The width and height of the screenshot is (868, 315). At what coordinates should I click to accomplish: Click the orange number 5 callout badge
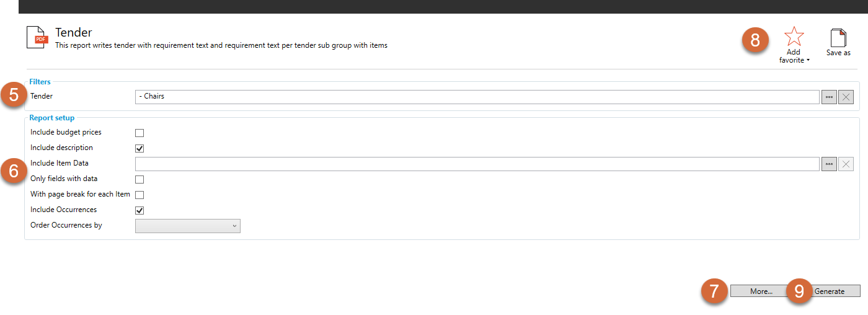[14, 97]
